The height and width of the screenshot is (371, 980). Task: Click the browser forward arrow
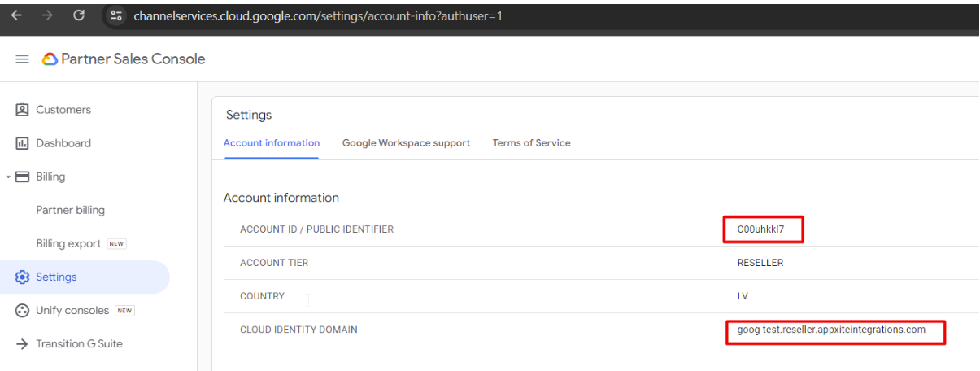[x=47, y=15]
